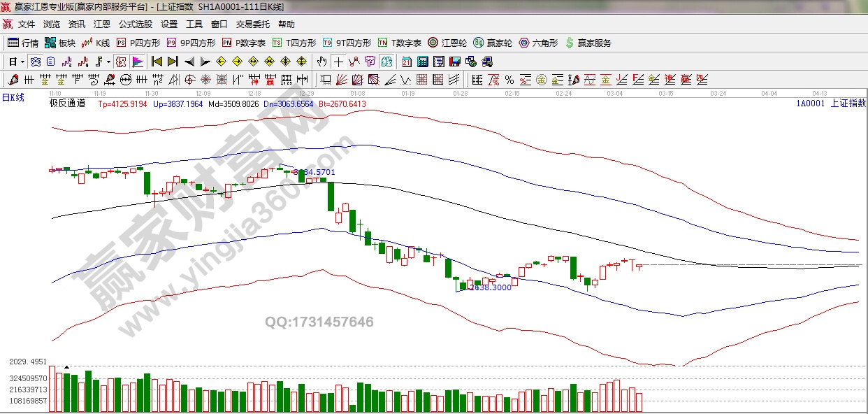Select the Md=3509.8026 indicator value
This screenshot has width=868, height=414.
[x=233, y=103]
